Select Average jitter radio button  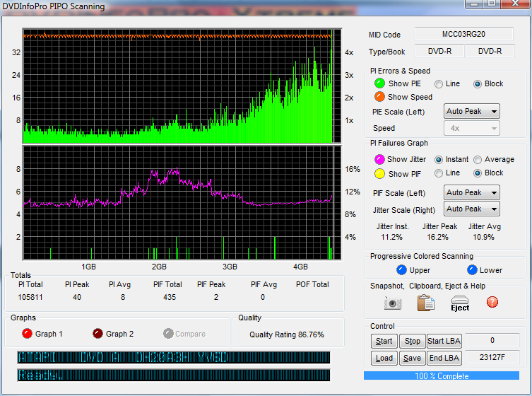tap(478, 160)
